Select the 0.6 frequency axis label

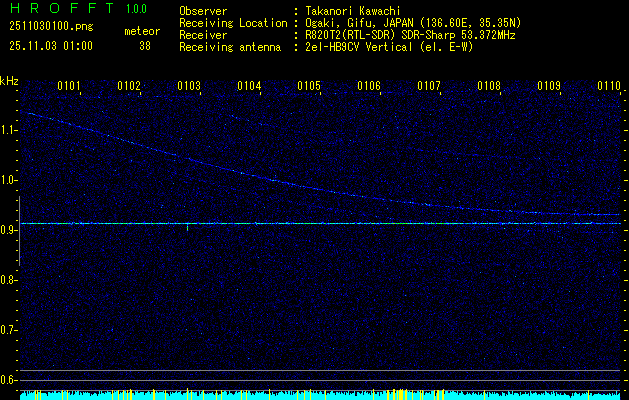pos(9,380)
